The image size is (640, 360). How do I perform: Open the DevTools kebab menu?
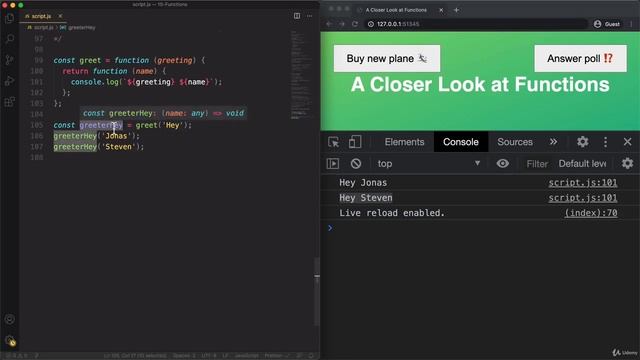point(605,142)
